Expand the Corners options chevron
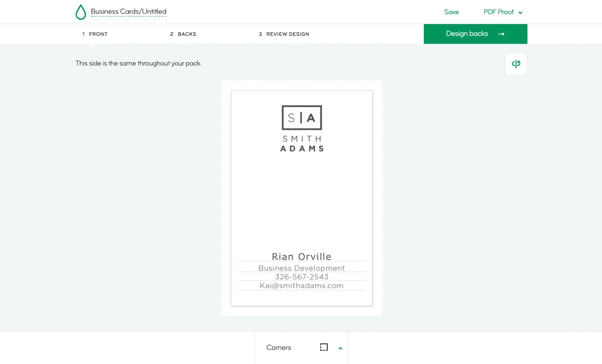This screenshot has width=602, height=364. coord(340,348)
